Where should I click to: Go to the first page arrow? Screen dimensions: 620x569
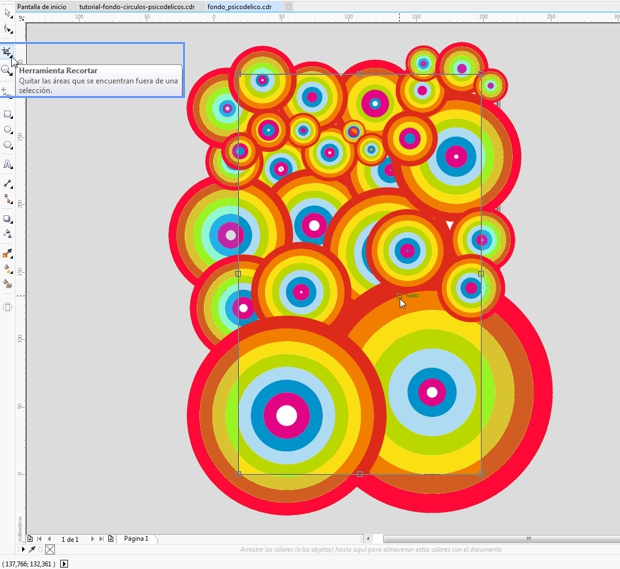point(39,539)
